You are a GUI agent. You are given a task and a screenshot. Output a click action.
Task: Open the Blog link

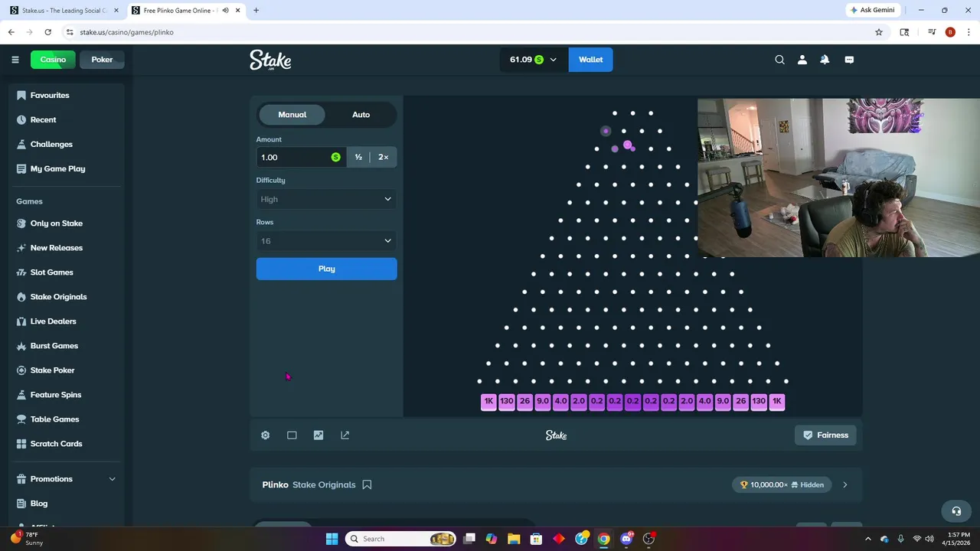click(x=67, y=504)
